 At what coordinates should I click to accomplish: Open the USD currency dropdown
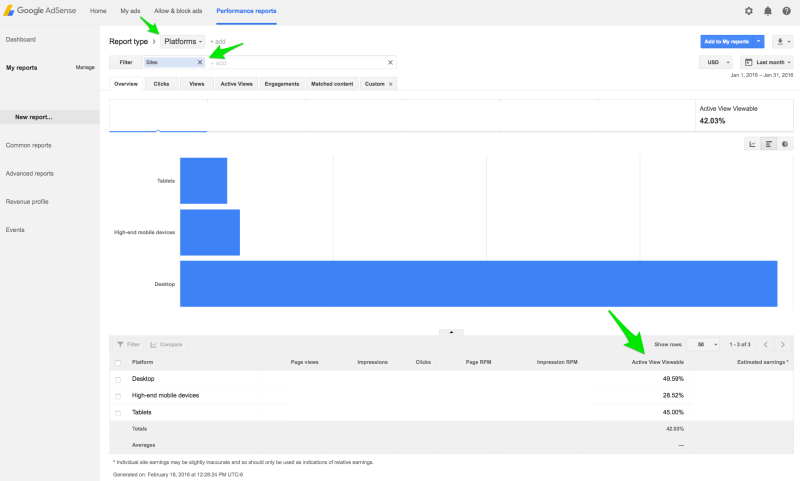[x=716, y=62]
